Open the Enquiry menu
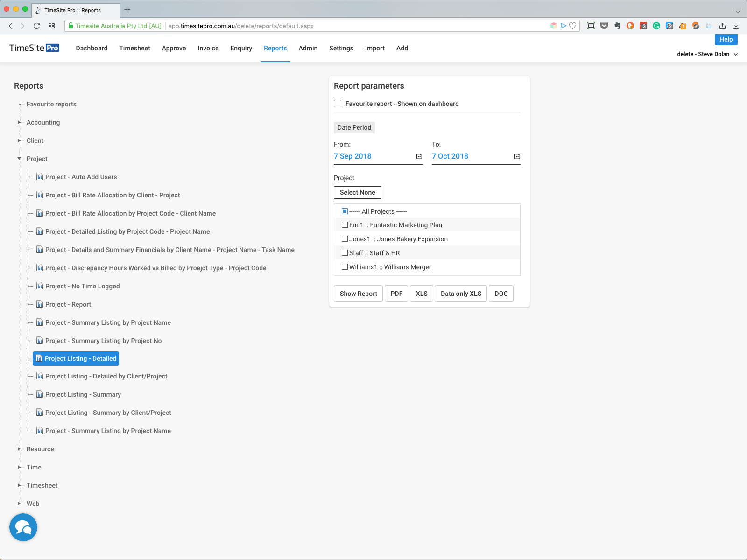The image size is (747, 560). click(x=241, y=48)
